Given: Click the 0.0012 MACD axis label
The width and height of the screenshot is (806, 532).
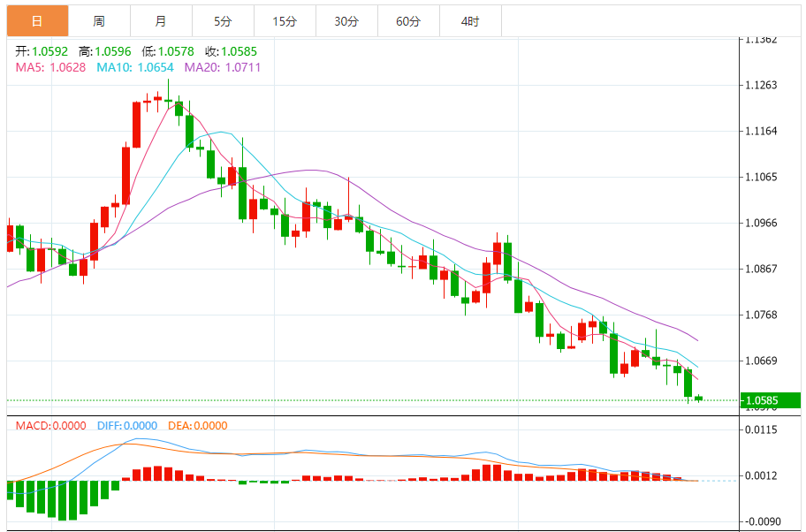Looking at the screenshot, I should click(761, 476).
